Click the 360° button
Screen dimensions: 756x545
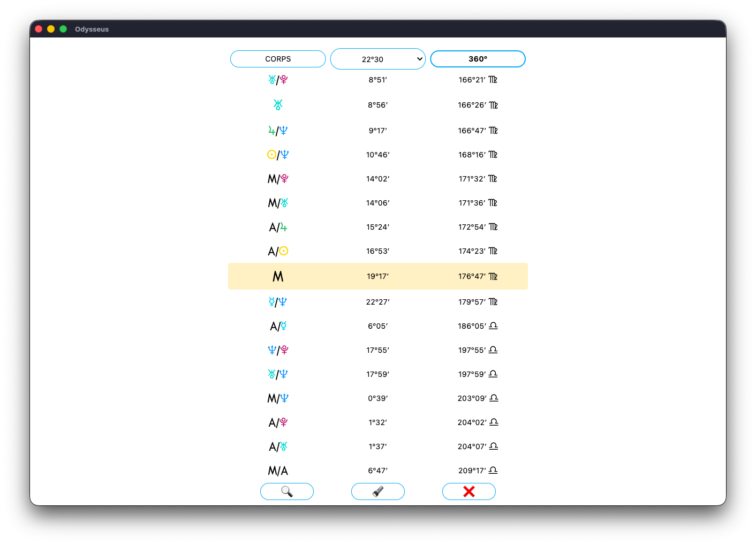tap(478, 59)
